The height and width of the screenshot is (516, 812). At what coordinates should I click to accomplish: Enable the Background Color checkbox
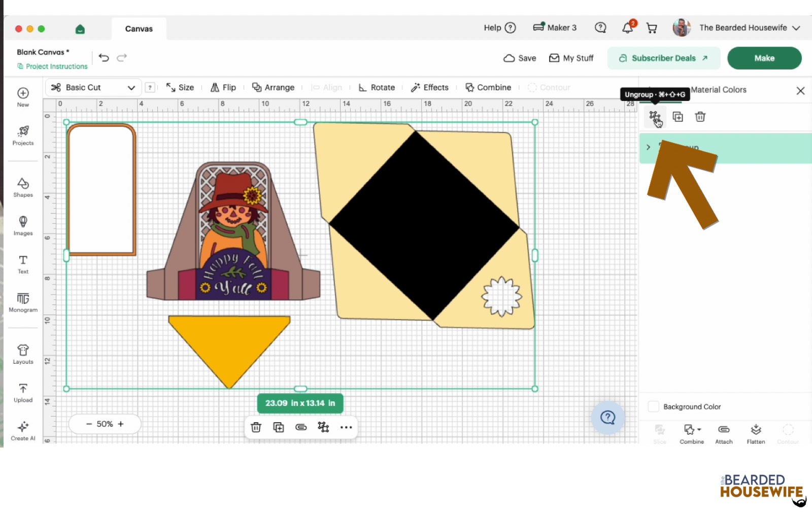[x=654, y=406]
